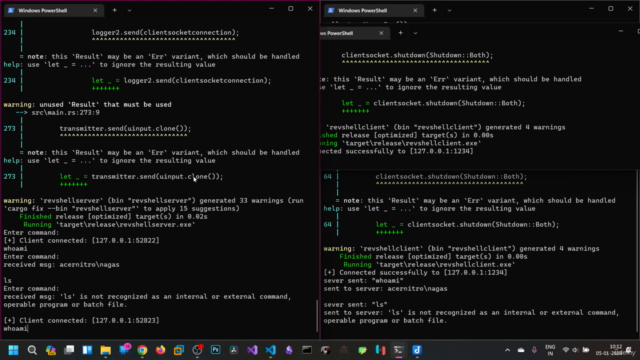This screenshot has height=360, width=640.
Task: Open DaVinci Resolve taskbar icon
Action: click(x=234, y=350)
